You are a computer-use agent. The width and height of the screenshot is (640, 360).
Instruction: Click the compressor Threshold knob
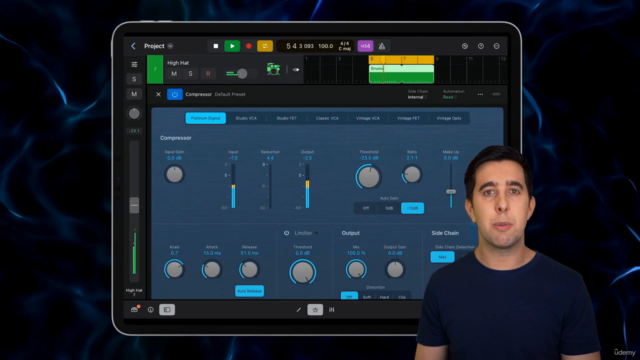coord(369,177)
